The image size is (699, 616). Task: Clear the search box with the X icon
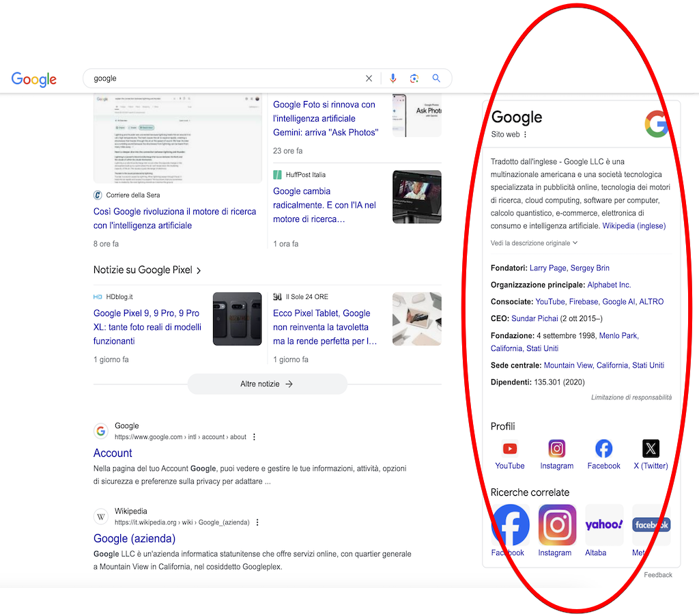point(369,79)
